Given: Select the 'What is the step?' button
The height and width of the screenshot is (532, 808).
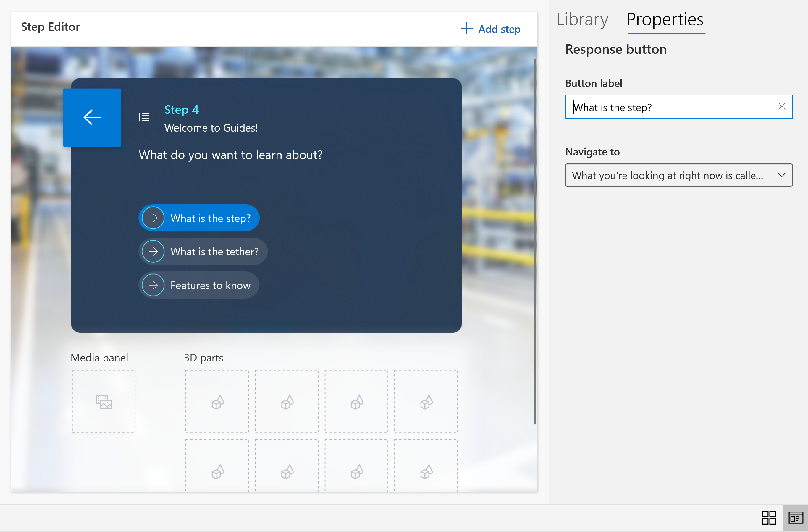Looking at the screenshot, I should [200, 218].
